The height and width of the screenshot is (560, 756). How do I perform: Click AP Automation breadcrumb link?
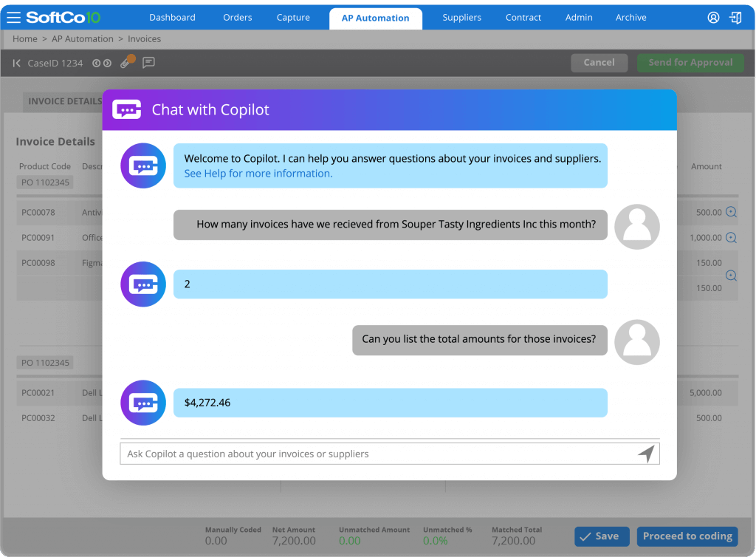(83, 39)
